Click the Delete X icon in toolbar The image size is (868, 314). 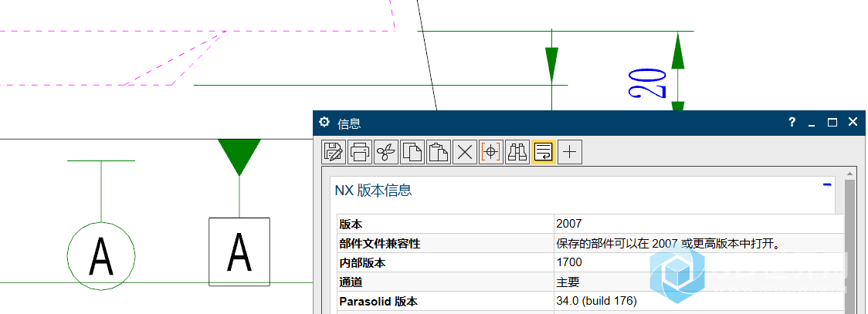tap(464, 151)
